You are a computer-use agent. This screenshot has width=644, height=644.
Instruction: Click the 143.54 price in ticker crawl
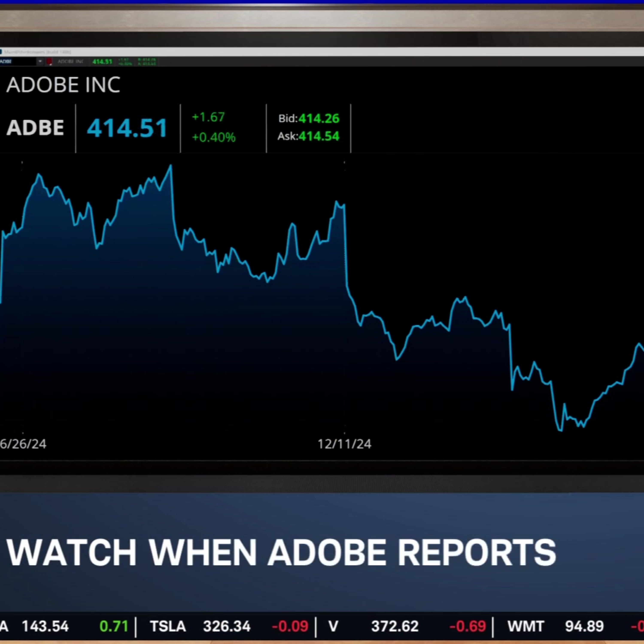point(45,627)
